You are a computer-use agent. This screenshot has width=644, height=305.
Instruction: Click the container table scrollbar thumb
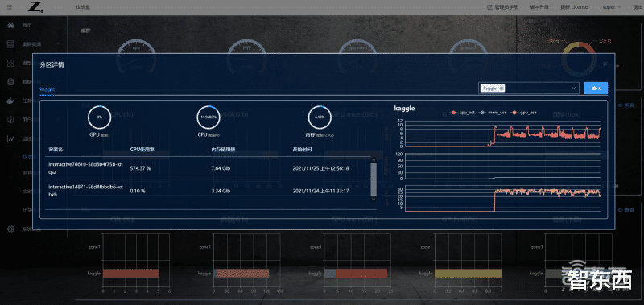374,179
